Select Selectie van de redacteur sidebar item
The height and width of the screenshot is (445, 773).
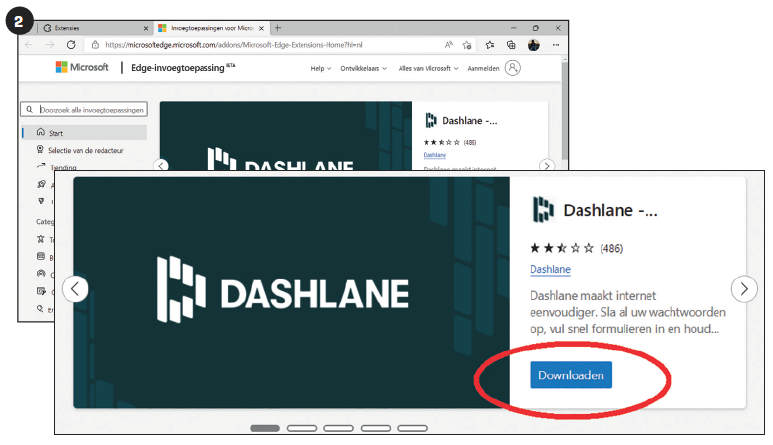[x=85, y=150]
